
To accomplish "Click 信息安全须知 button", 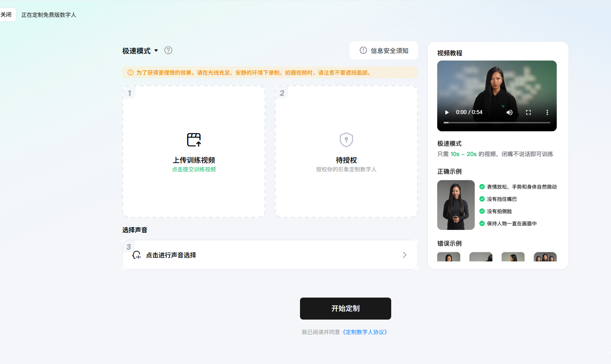I will [384, 51].
